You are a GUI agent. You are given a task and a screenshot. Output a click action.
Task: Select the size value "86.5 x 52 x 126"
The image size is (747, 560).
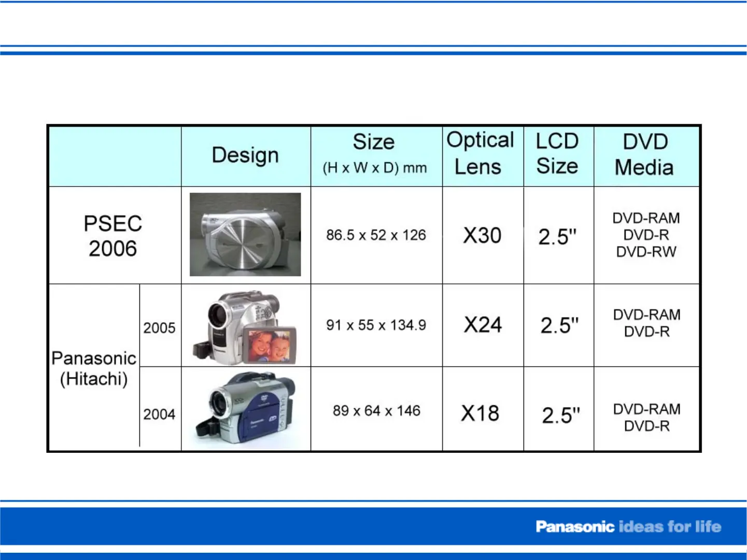pyautogui.click(x=376, y=235)
